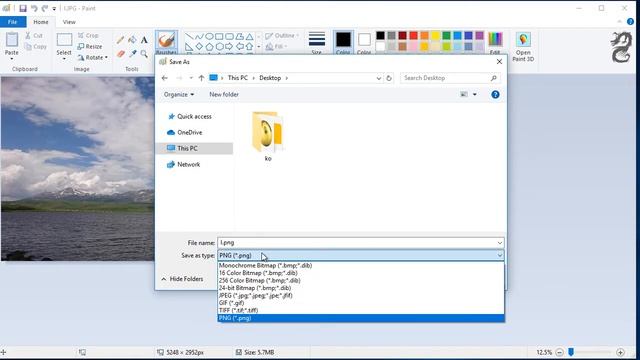Viewport: 640px width, 360px height.
Task: Select the Fill with color bucket tool
Action: click(x=132, y=40)
